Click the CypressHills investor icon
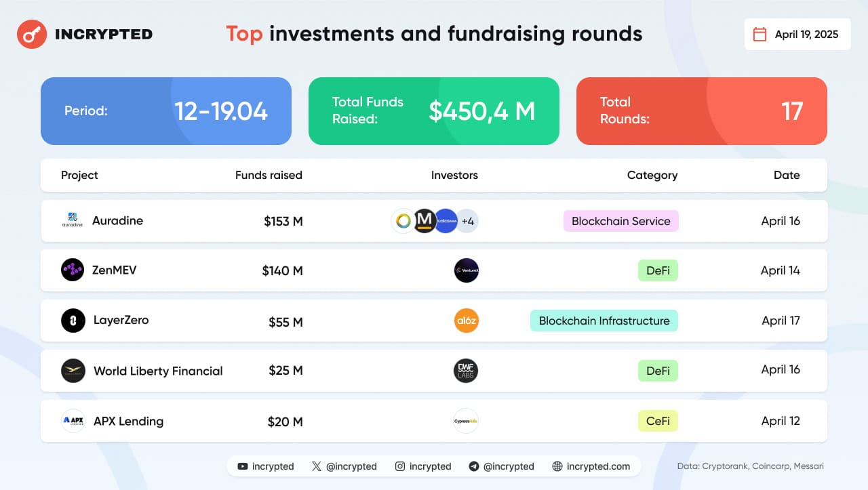Screen dimensions: 868x490 pyautogui.click(x=467, y=421)
